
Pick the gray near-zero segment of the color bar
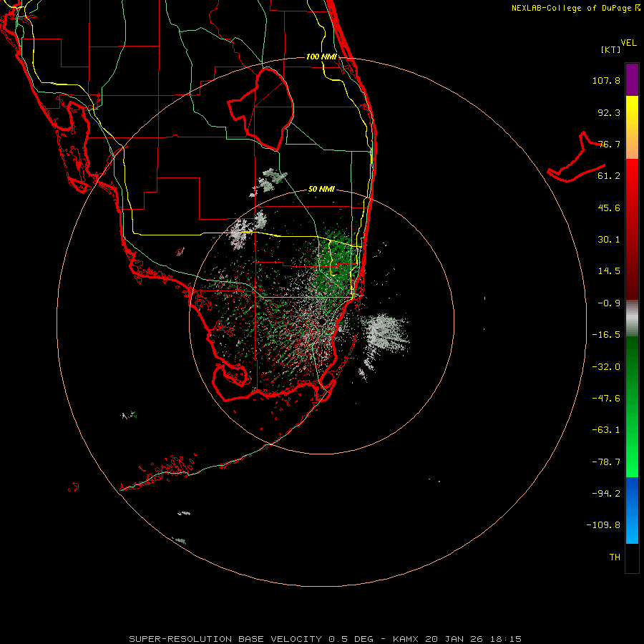[632, 318]
